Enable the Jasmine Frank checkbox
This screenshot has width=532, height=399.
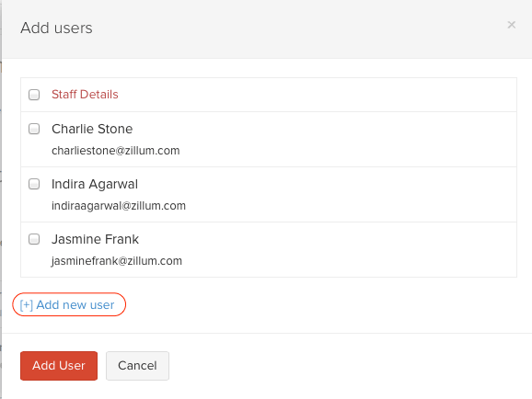(x=34, y=239)
